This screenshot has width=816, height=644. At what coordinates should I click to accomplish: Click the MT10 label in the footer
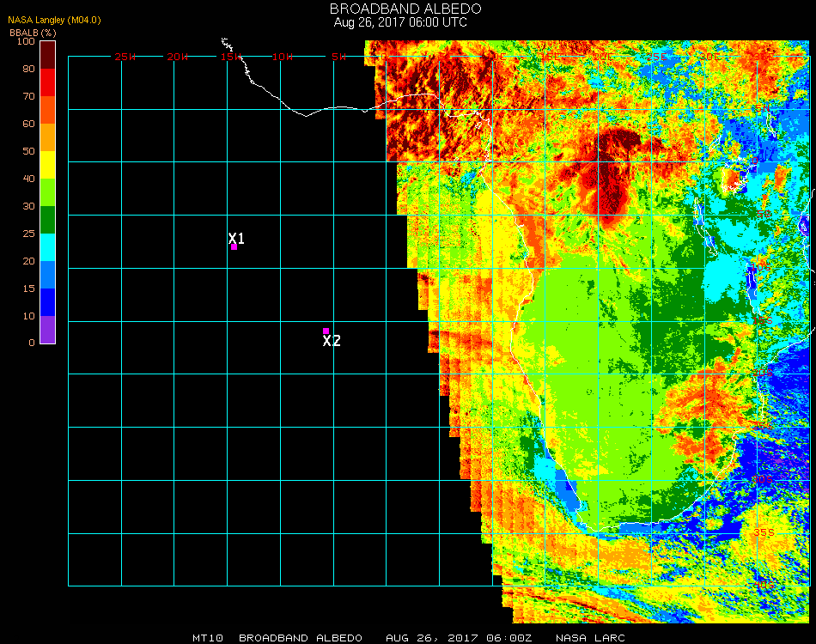point(209,638)
